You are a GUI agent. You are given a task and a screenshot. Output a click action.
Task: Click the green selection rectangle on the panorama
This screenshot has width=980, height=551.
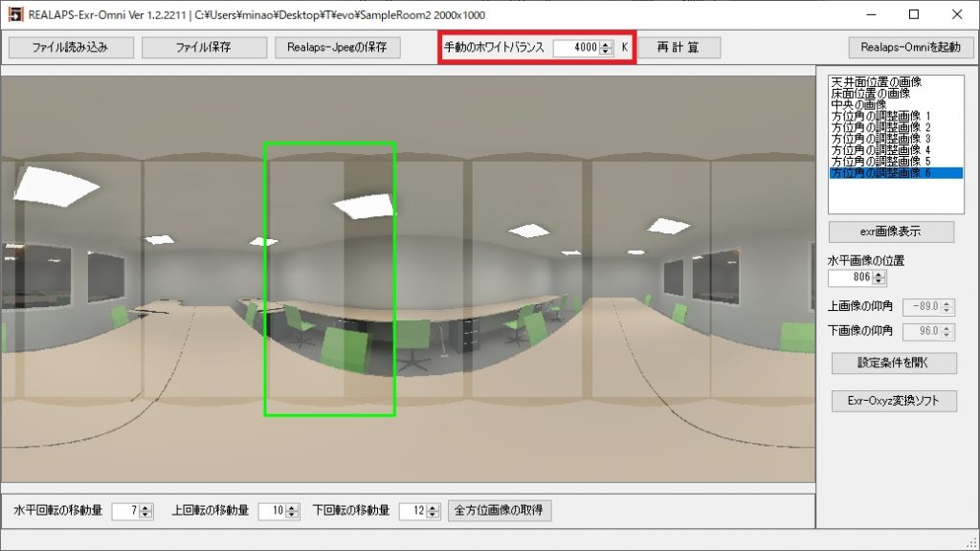[x=329, y=279]
